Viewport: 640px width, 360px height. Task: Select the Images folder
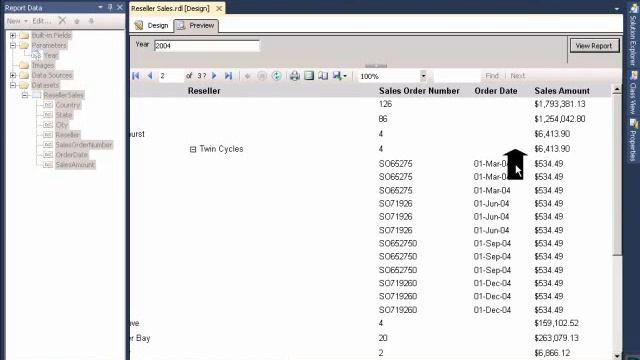42,65
